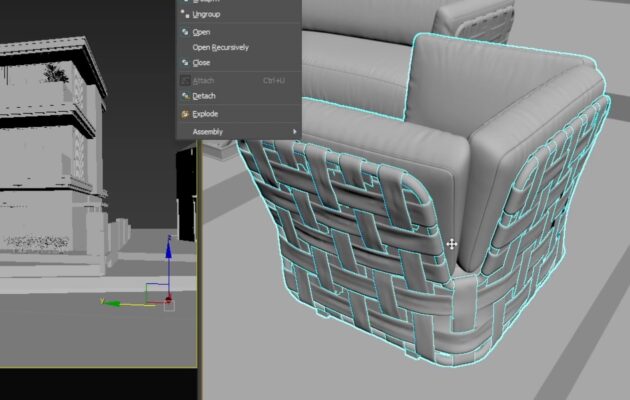
Task: Click the icon beside Open
Action: click(184, 32)
